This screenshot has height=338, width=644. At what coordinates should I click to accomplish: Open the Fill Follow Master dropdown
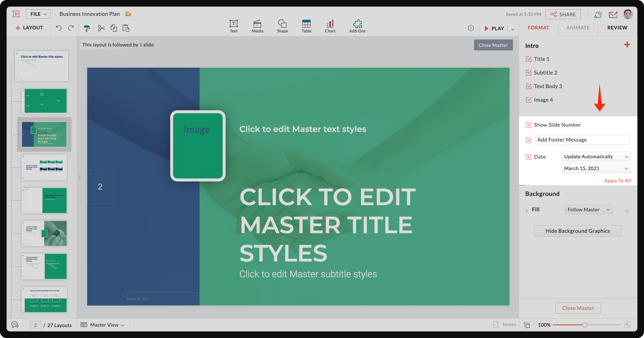[x=589, y=209]
